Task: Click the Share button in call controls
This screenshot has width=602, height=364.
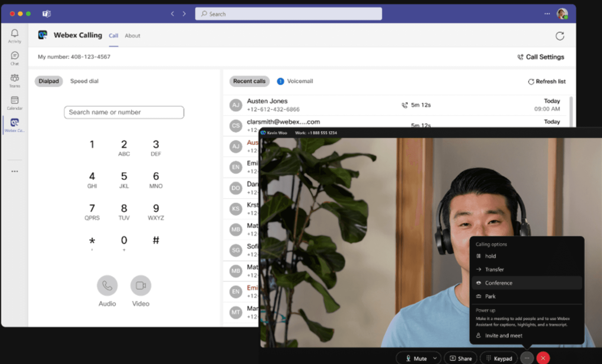Action: (461, 358)
